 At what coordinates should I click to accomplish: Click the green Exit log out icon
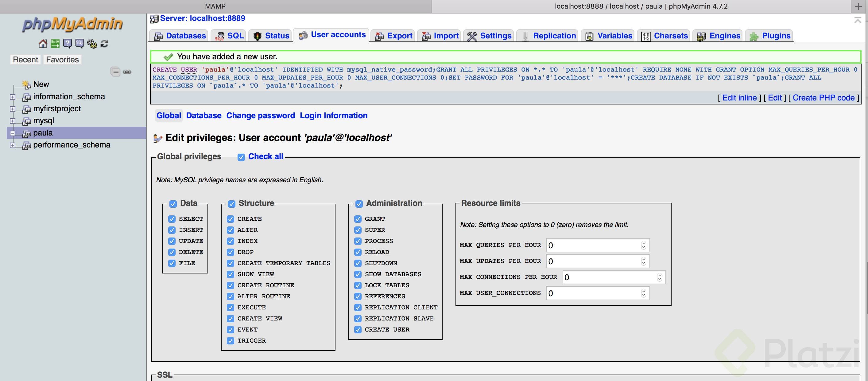click(55, 44)
